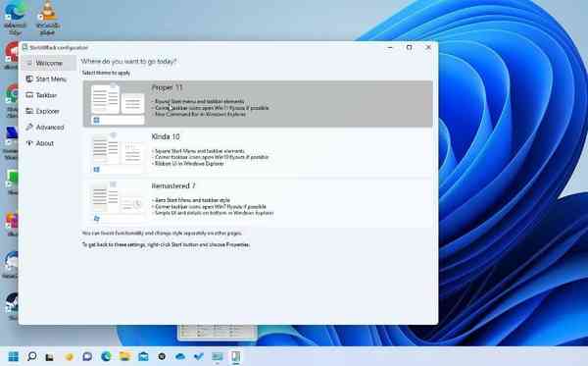Open the Windows Start button on taskbar
This screenshot has height=366, width=588.
coord(13,356)
